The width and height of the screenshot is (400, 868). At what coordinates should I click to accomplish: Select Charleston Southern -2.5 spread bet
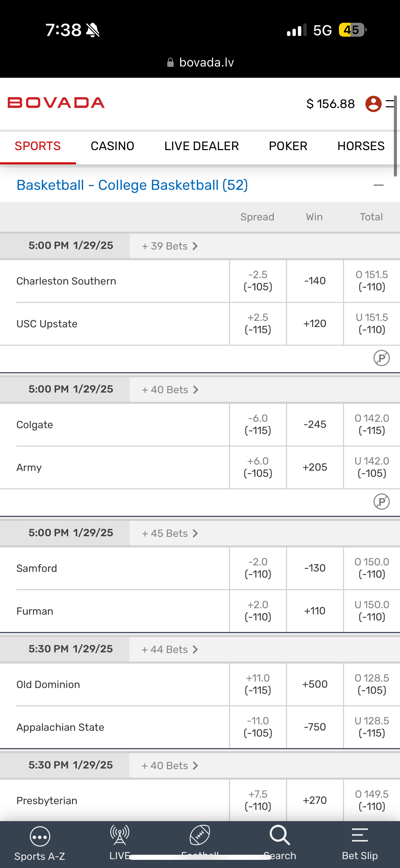258,281
